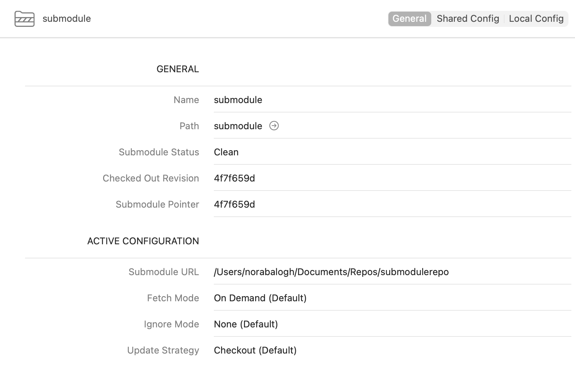Click the Path value labeled submodule
The image size is (575, 392).
coord(238,126)
